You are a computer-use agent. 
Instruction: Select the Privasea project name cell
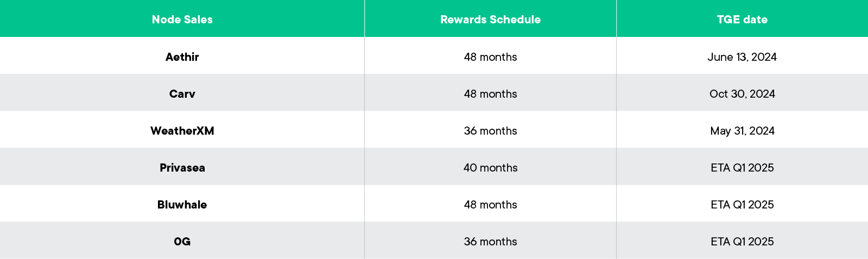[182, 168]
